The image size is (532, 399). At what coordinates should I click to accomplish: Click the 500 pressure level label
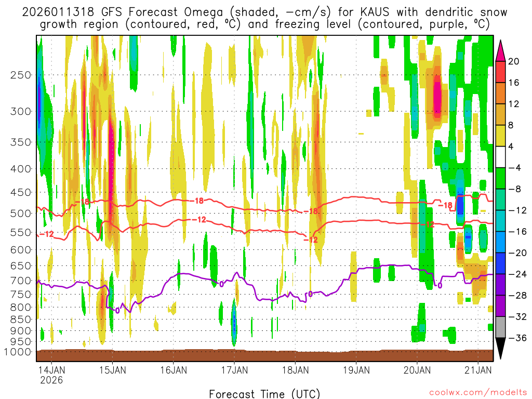[x=21, y=214]
